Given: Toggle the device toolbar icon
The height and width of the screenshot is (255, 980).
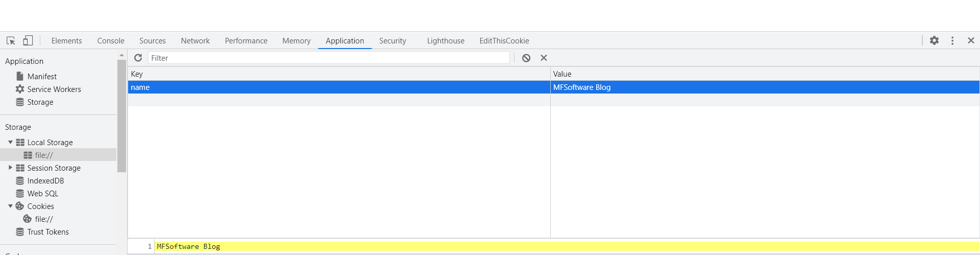Looking at the screenshot, I should pos(28,41).
